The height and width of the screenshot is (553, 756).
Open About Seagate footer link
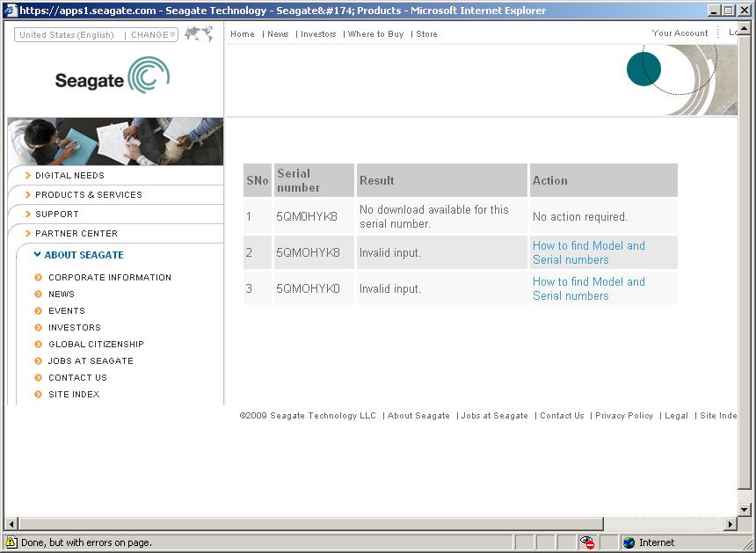pyautogui.click(x=418, y=416)
